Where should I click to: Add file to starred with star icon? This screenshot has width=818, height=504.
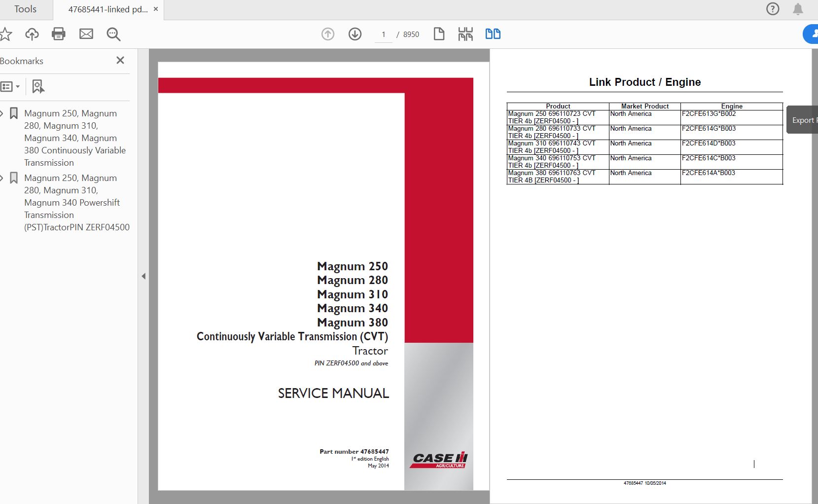click(5, 34)
